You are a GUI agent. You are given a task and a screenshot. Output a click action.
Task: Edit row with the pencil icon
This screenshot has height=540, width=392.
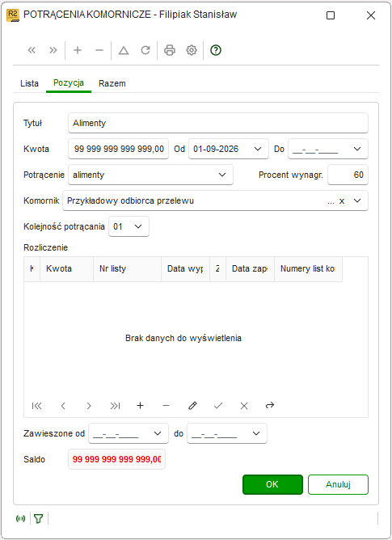[192, 405]
